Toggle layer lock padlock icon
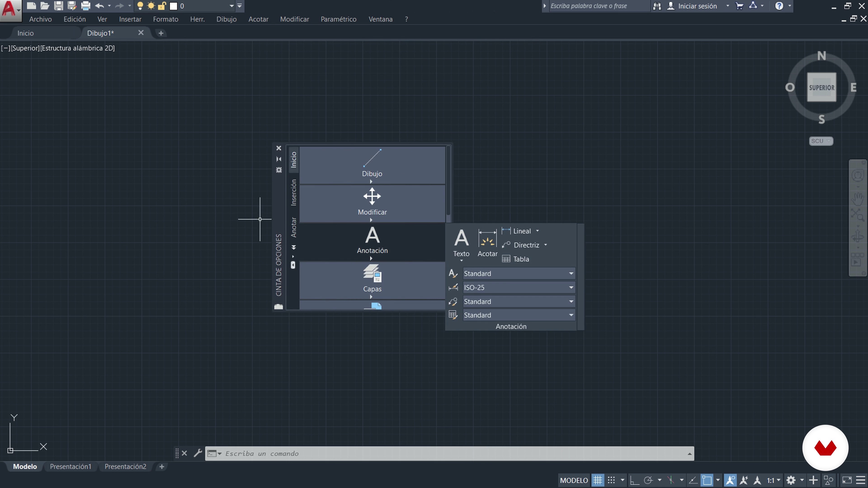The height and width of the screenshot is (488, 868). pos(162,6)
